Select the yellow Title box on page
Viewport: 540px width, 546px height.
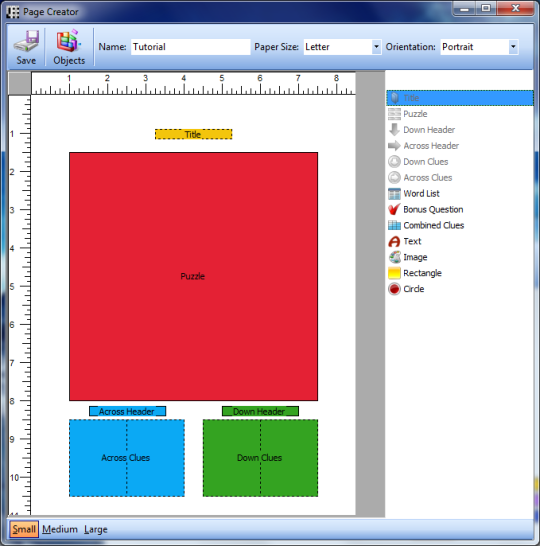coord(194,134)
